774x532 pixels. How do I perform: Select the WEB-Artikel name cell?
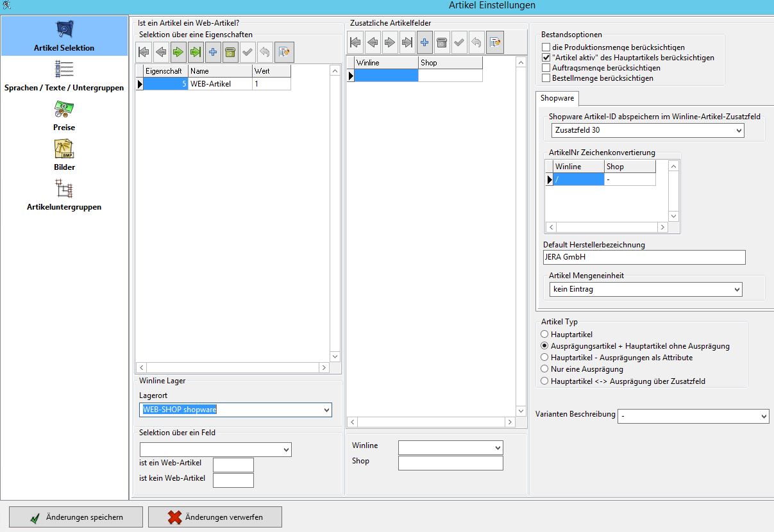pyautogui.click(x=220, y=84)
